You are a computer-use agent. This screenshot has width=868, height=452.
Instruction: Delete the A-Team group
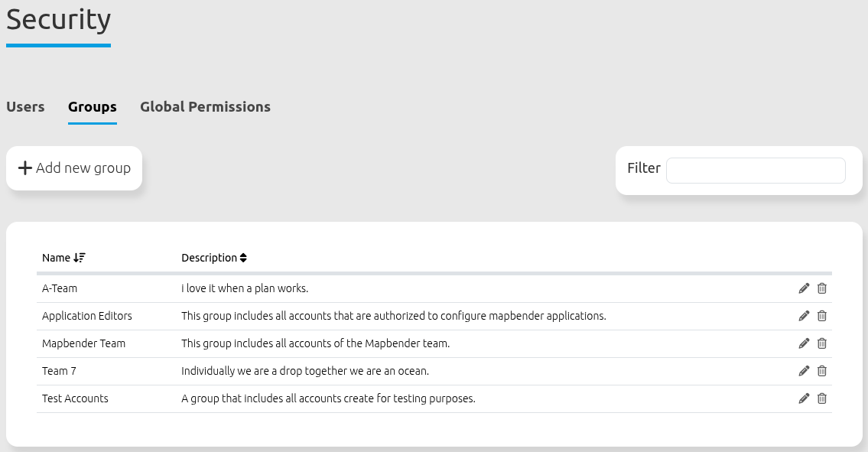(822, 288)
